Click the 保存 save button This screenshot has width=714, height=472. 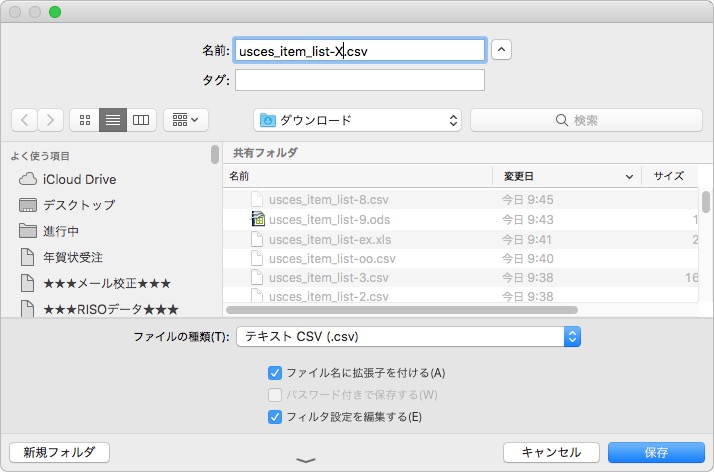pos(656,452)
